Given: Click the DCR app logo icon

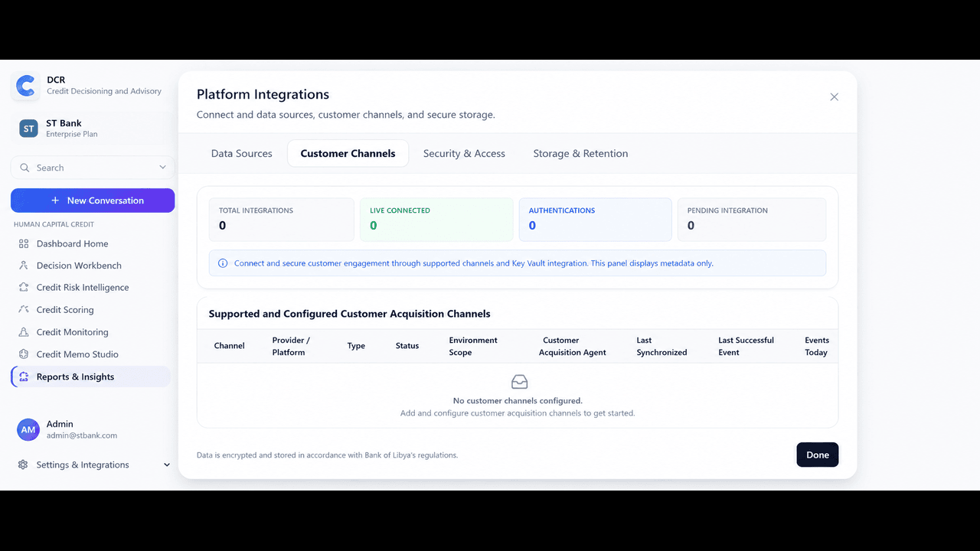Looking at the screenshot, I should (26, 86).
